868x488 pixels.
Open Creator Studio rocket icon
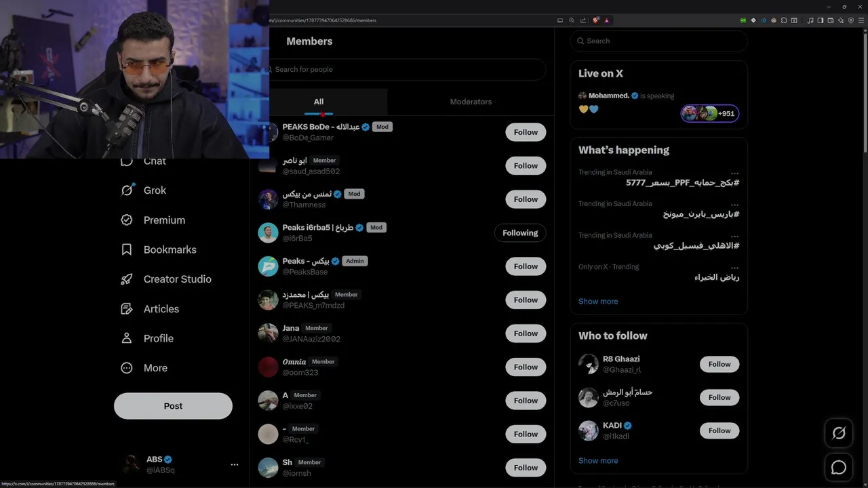[x=127, y=279]
